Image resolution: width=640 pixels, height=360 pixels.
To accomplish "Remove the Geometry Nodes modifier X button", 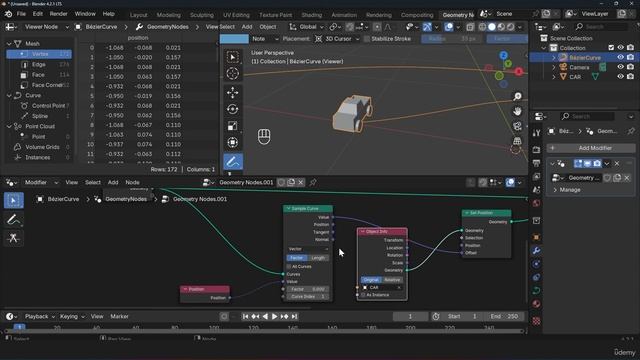I will click(x=617, y=164).
